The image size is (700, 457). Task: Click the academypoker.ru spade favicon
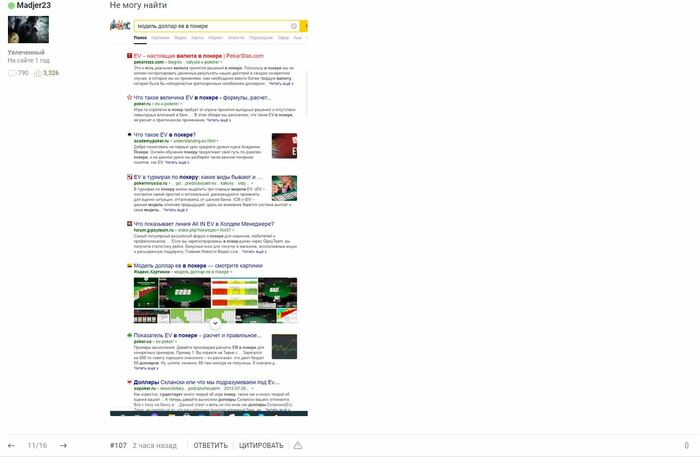(129, 134)
